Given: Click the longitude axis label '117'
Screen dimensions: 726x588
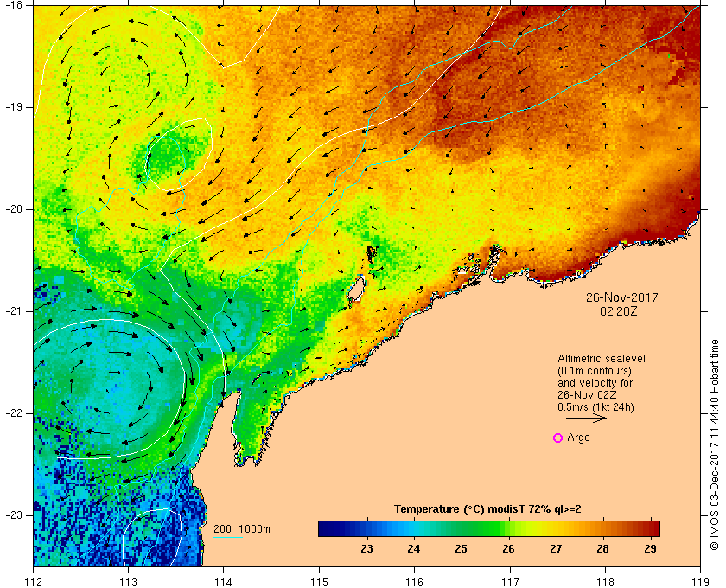Looking at the screenshot, I should point(510,582).
